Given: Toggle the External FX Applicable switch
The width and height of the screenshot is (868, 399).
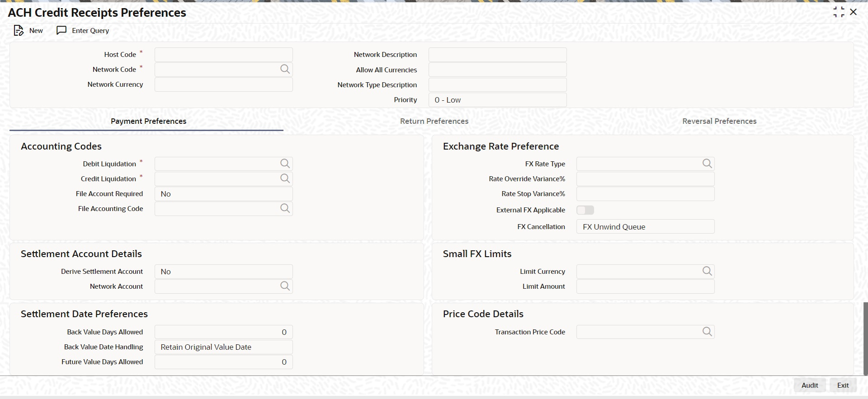Looking at the screenshot, I should [585, 210].
